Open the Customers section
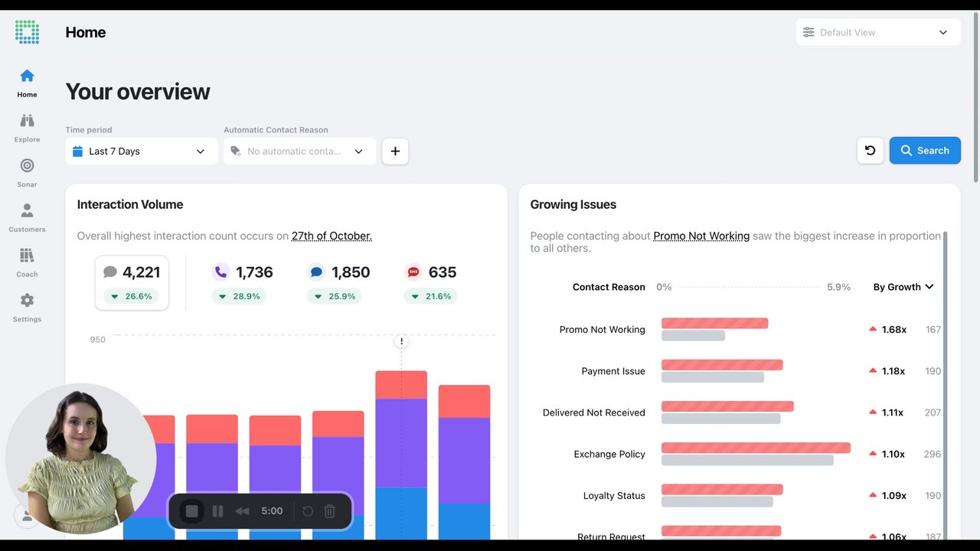 27,217
